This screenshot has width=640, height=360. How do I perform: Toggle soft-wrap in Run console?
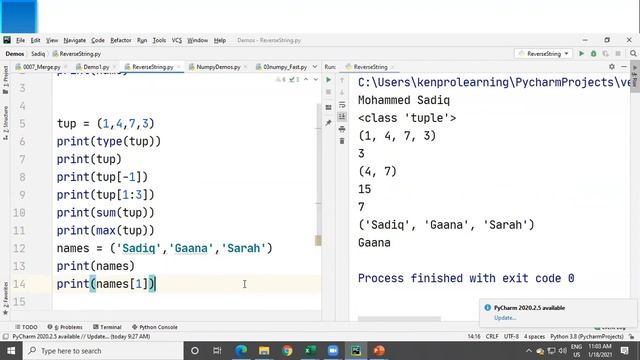coord(342,105)
